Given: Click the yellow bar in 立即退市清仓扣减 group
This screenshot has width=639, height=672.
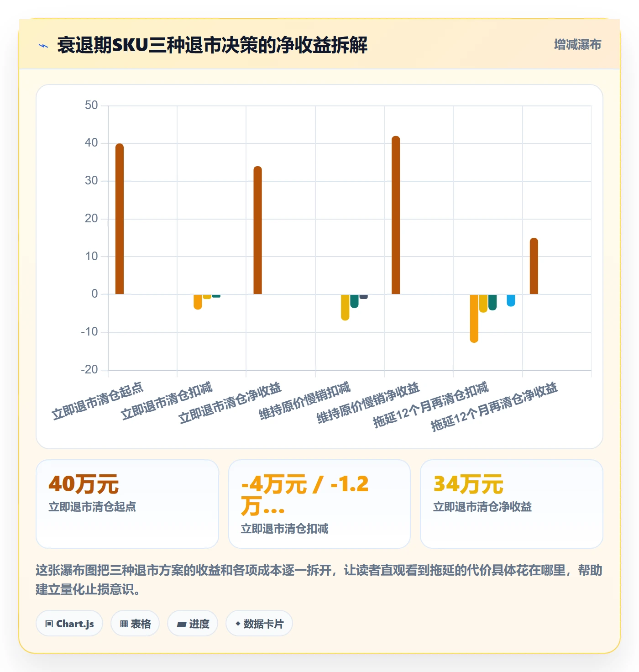Looking at the screenshot, I should pyautogui.click(x=207, y=296).
